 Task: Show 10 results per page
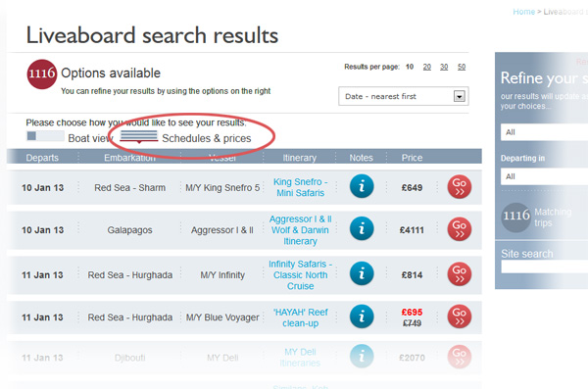click(410, 67)
